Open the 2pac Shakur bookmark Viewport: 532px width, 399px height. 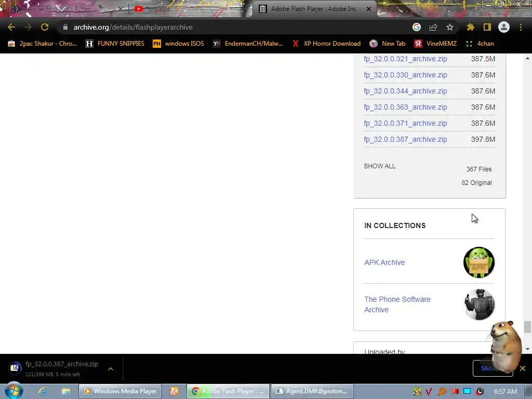43,44
